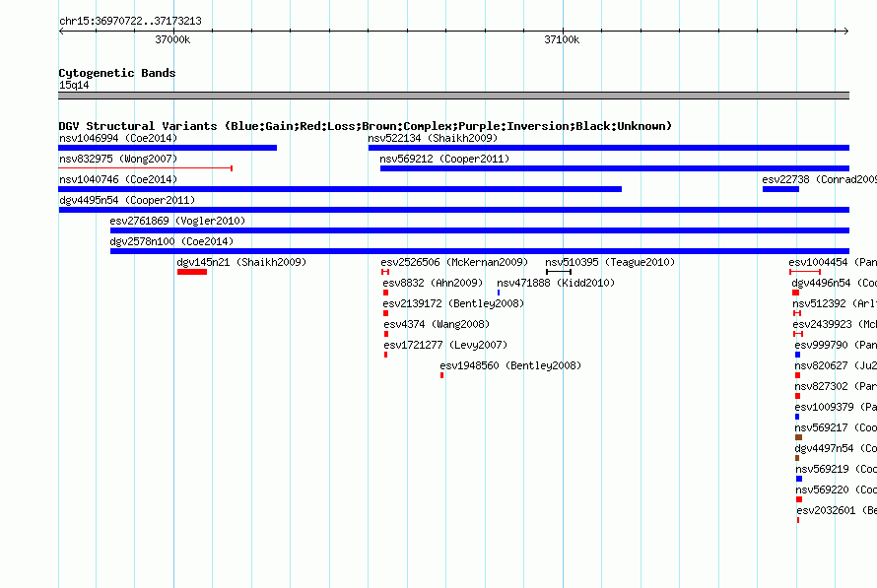Click the DGV Structural Variants track title
This screenshot has height=588, width=877.
(x=366, y=126)
